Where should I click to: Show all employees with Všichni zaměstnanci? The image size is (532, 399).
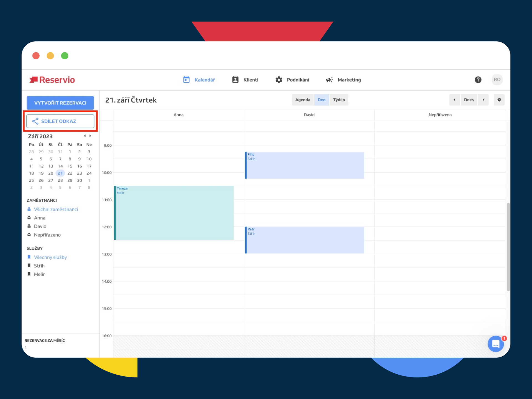coord(56,209)
